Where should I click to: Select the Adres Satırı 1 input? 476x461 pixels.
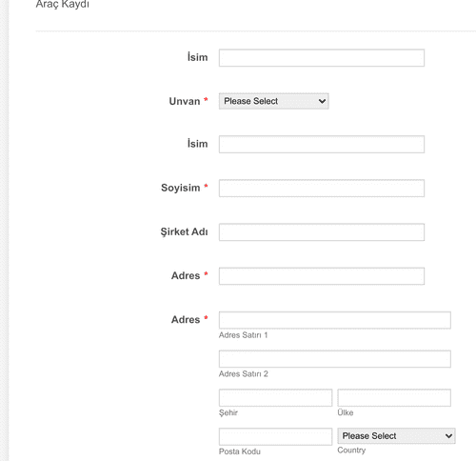pyautogui.click(x=335, y=320)
